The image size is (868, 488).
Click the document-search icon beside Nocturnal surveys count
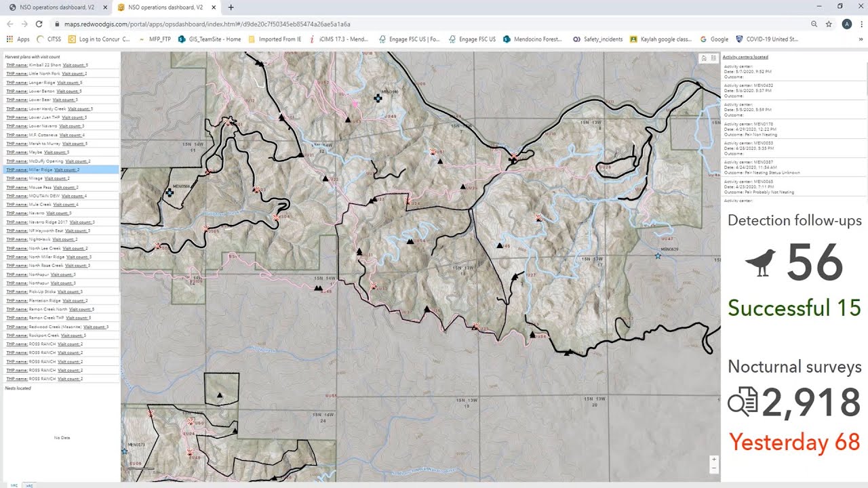click(x=743, y=402)
